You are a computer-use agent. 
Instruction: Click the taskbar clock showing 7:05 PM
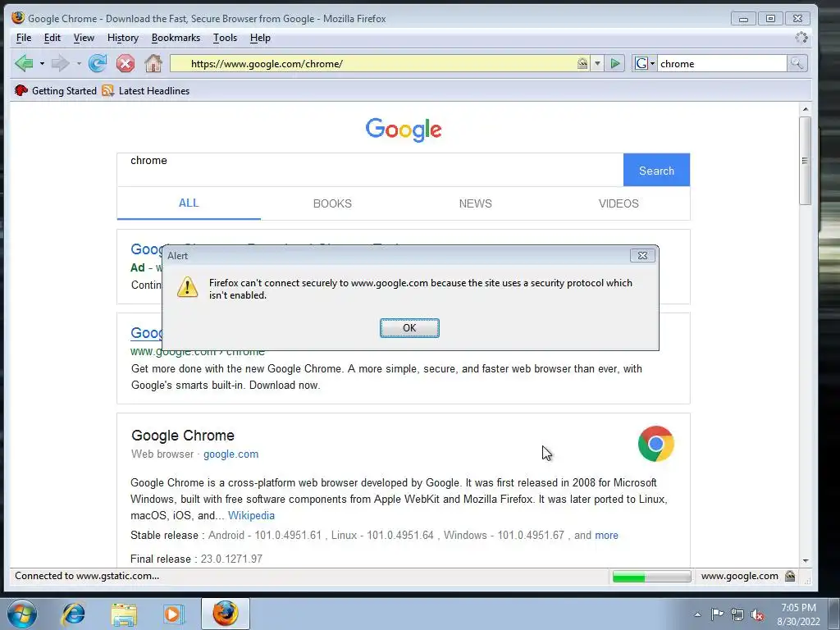tap(798, 614)
